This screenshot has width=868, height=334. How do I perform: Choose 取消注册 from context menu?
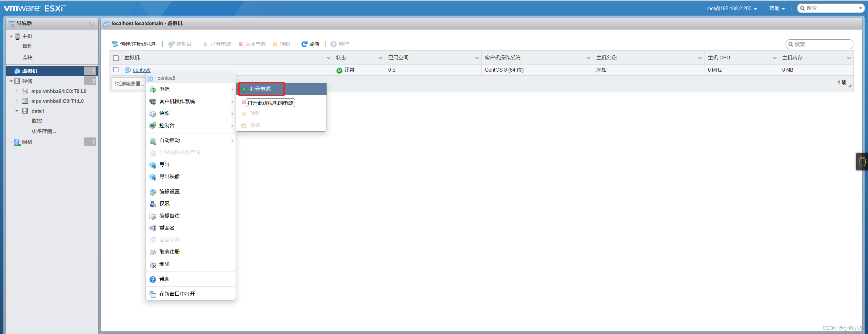tap(191, 252)
